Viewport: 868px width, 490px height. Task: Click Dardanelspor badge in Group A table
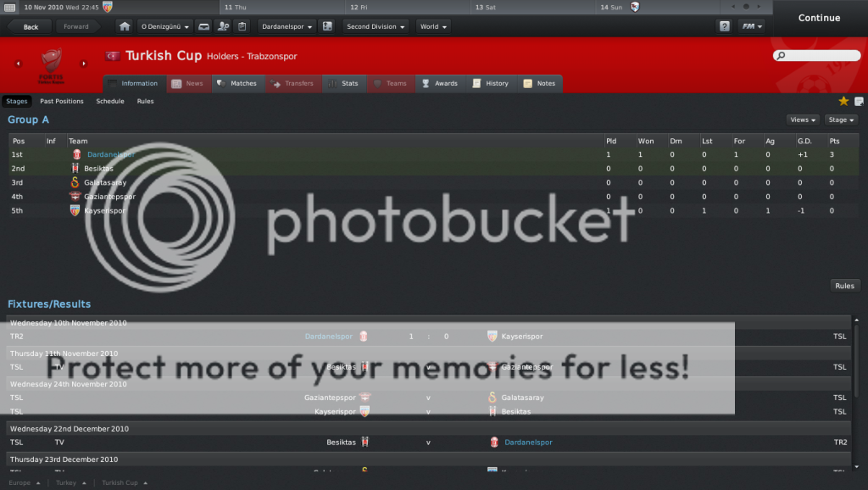[x=76, y=154]
